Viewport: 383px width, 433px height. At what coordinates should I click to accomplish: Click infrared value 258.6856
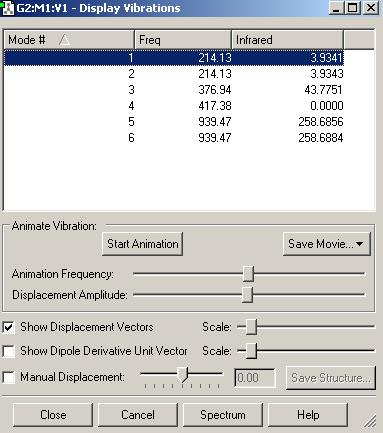(321, 122)
